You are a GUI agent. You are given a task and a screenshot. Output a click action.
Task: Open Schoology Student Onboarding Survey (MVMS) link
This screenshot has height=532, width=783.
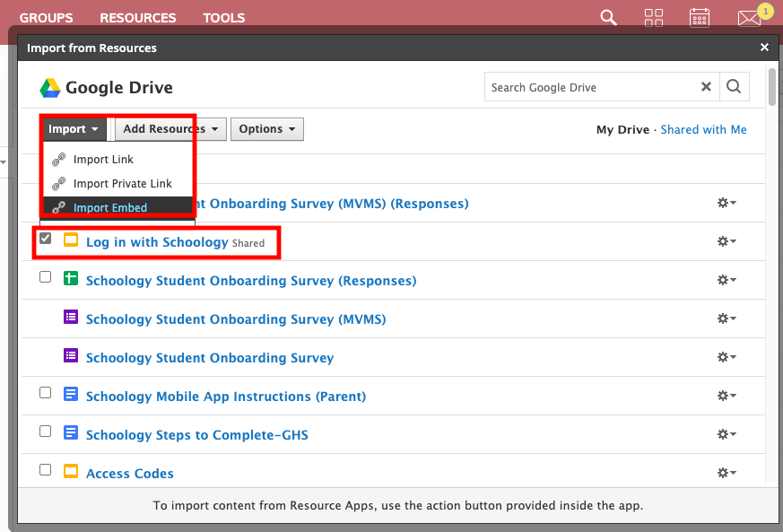click(x=236, y=319)
